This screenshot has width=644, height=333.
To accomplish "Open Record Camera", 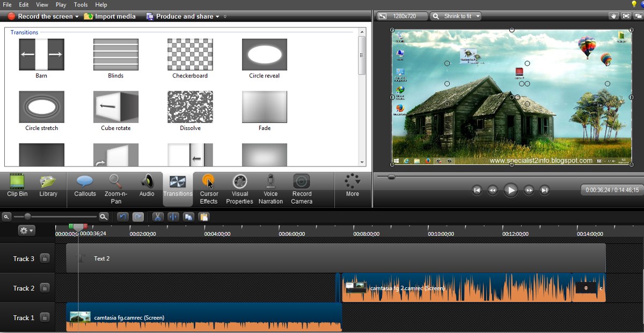I will (x=302, y=190).
